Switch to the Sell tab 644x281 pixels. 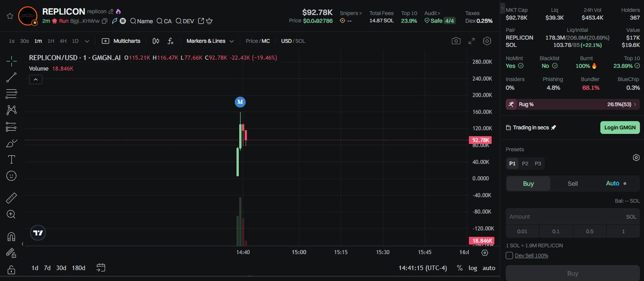tap(573, 183)
